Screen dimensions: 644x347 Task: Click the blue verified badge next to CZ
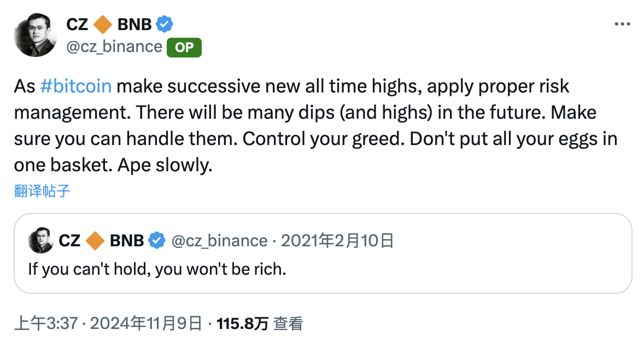click(163, 24)
